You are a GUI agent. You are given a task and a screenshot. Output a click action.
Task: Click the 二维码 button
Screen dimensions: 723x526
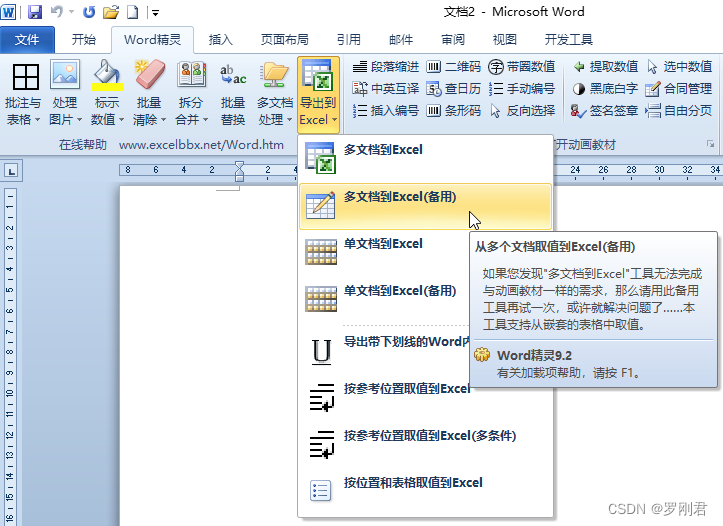(454, 67)
